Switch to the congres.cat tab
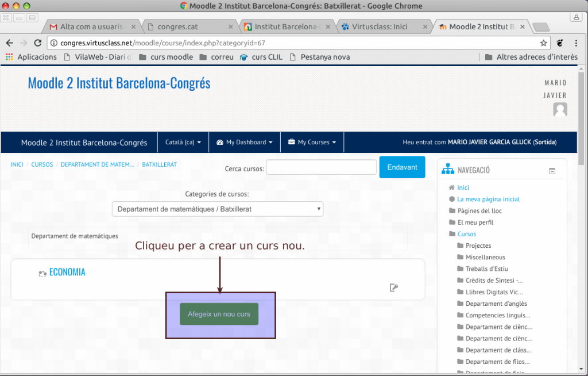This screenshot has height=376, width=588. (189, 26)
